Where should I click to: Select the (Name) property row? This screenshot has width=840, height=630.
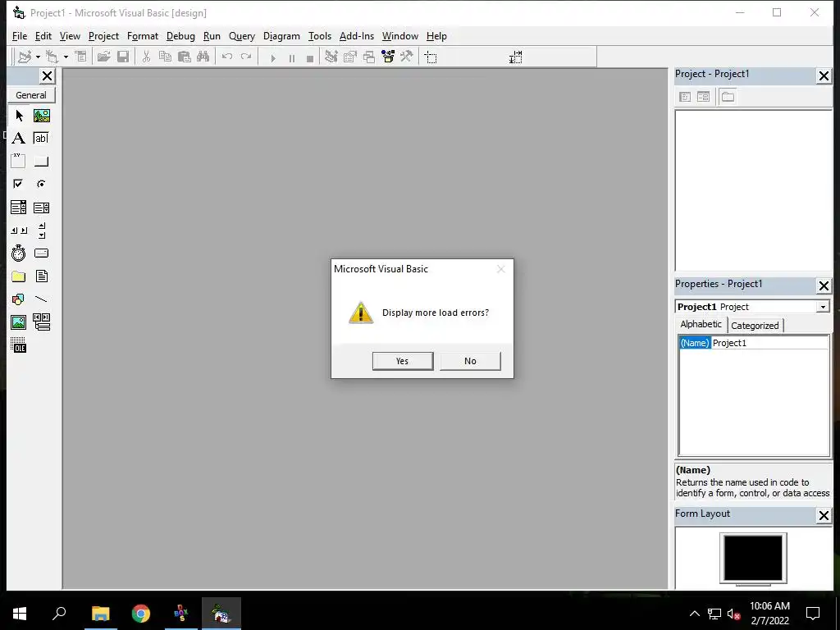[x=695, y=343]
